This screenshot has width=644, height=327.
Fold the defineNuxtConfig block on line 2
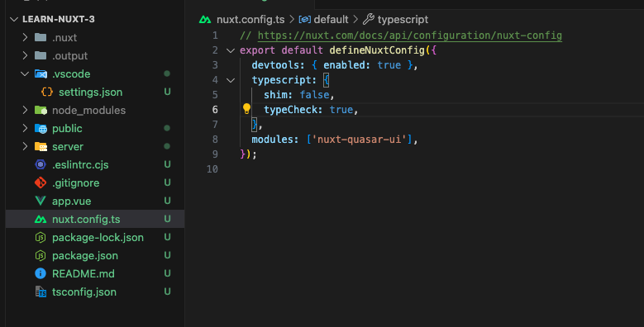pyautogui.click(x=231, y=50)
